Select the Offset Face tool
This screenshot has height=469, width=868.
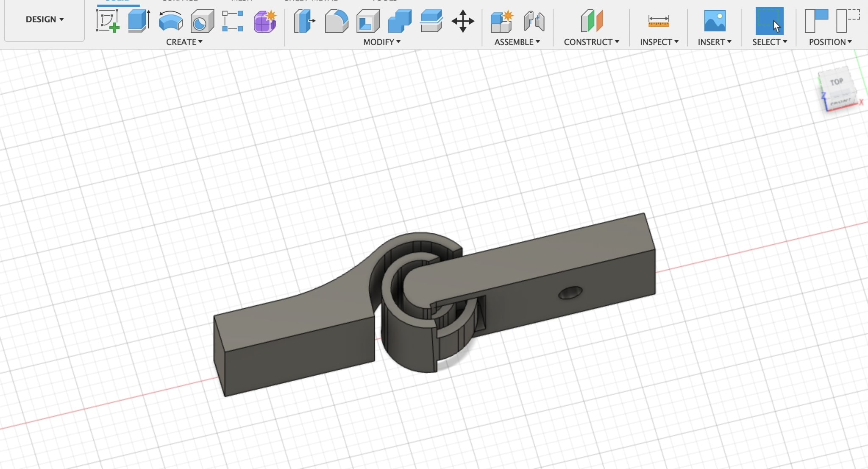click(x=431, y=21)
